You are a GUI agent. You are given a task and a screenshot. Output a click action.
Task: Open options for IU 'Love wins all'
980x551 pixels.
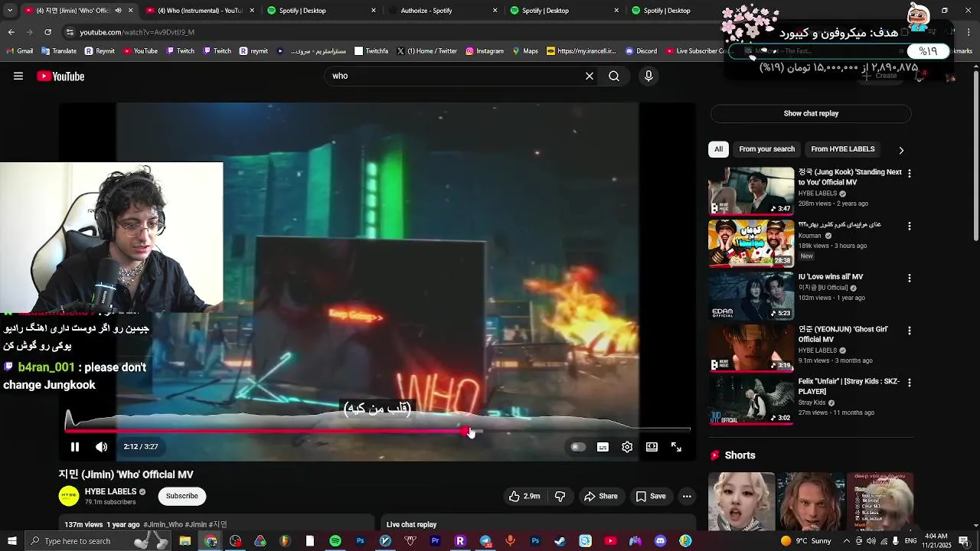910,279
